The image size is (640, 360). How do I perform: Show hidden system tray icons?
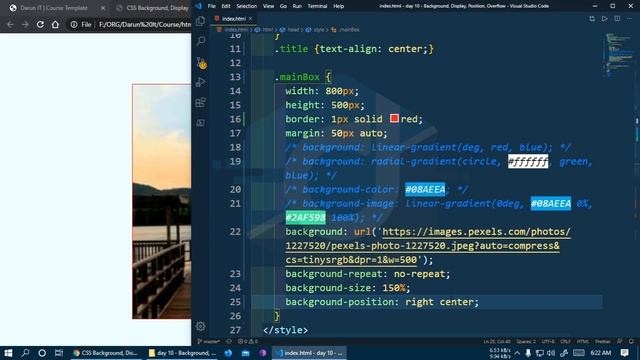tap(517, 353)
